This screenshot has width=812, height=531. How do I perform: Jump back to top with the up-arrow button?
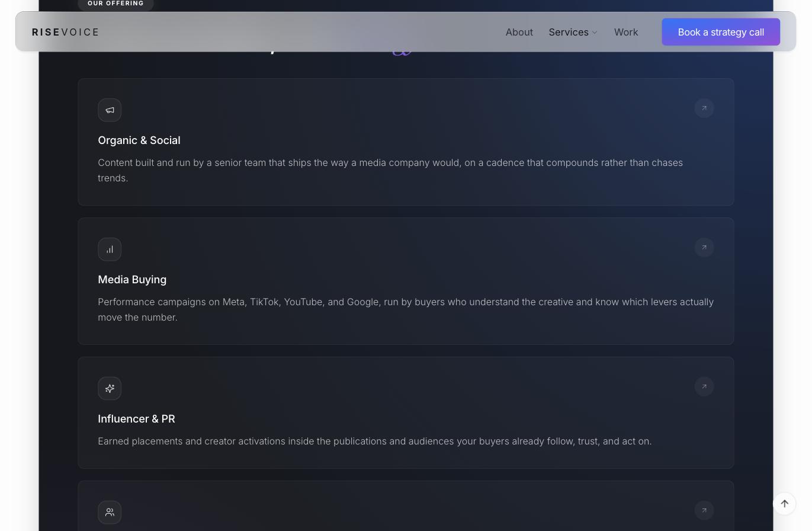click(784, 504)
